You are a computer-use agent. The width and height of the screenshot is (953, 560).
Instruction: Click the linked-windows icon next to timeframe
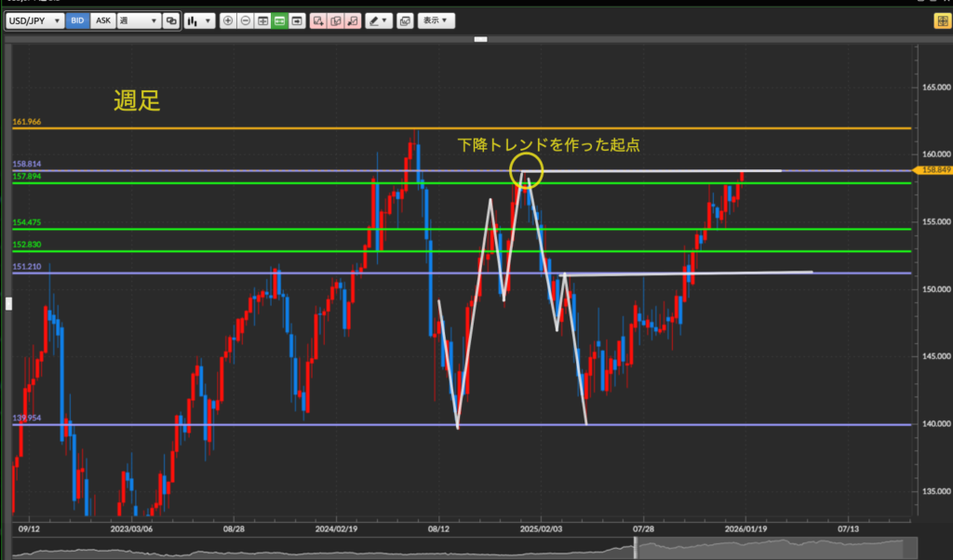[x=170, y=20]
